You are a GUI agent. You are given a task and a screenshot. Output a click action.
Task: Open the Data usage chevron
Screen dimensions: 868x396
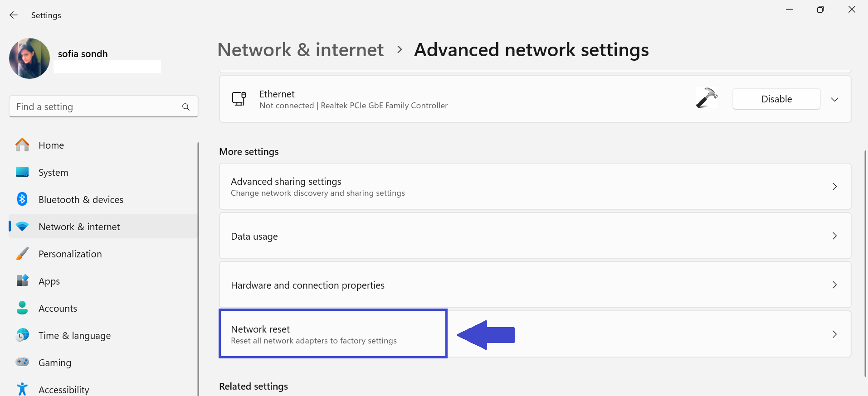click(x=834, y=236)
